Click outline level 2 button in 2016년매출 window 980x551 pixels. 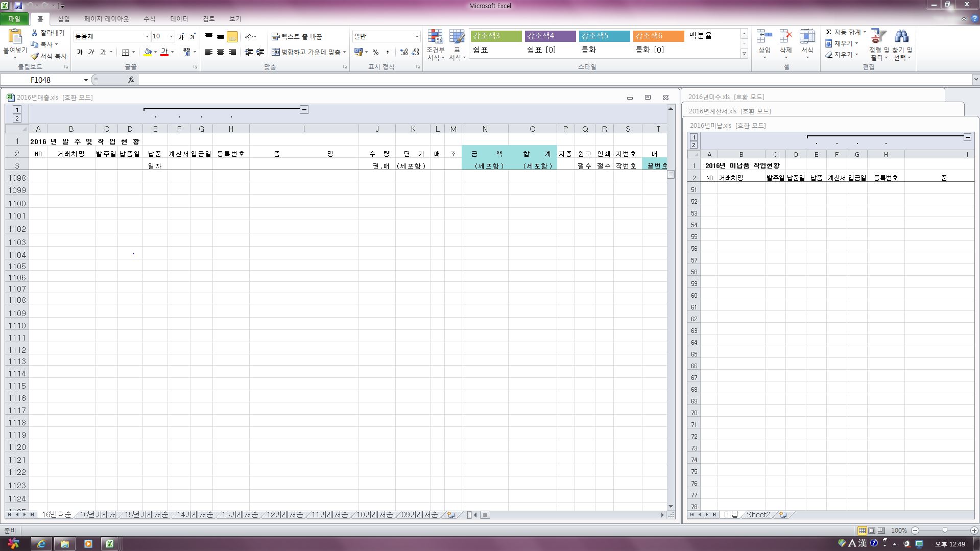click(x=17, y=118)
